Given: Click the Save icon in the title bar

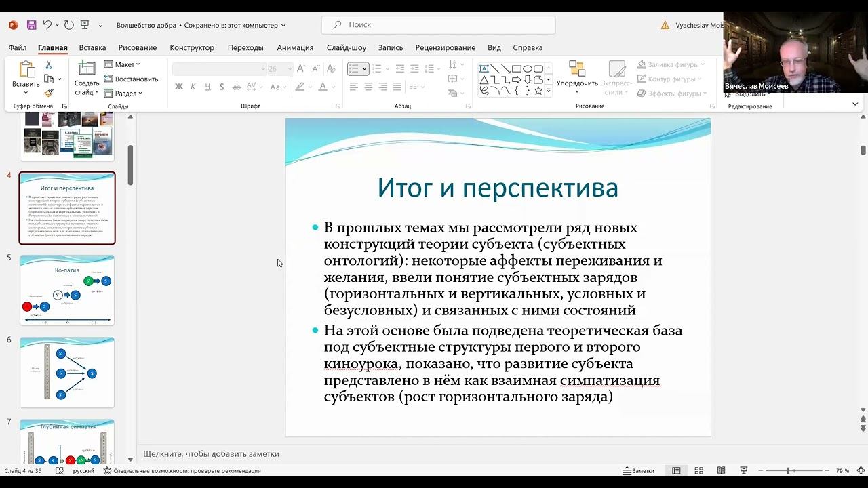Looking at the screenshot, I should coord(31,25).
